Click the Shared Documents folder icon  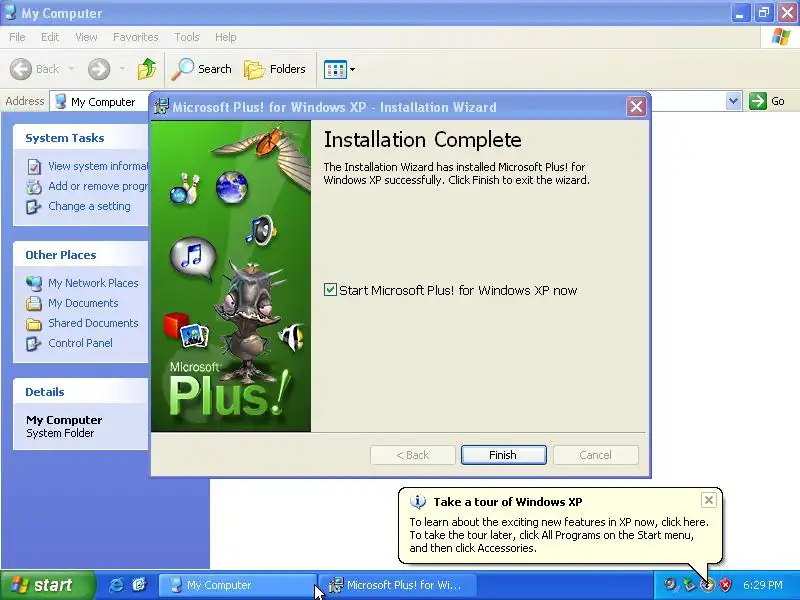pyautogui.click(x=34, y=323)
